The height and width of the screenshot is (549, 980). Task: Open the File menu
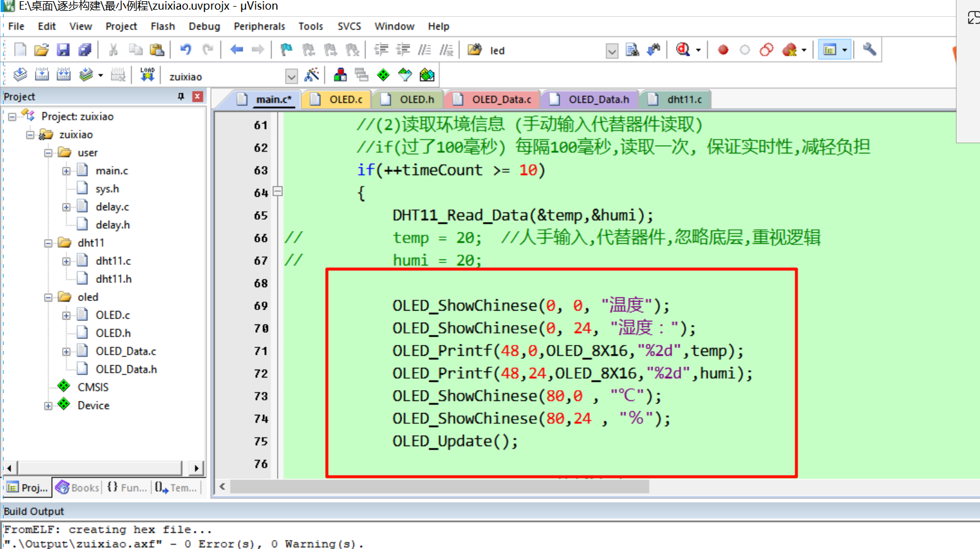point(16,26)
